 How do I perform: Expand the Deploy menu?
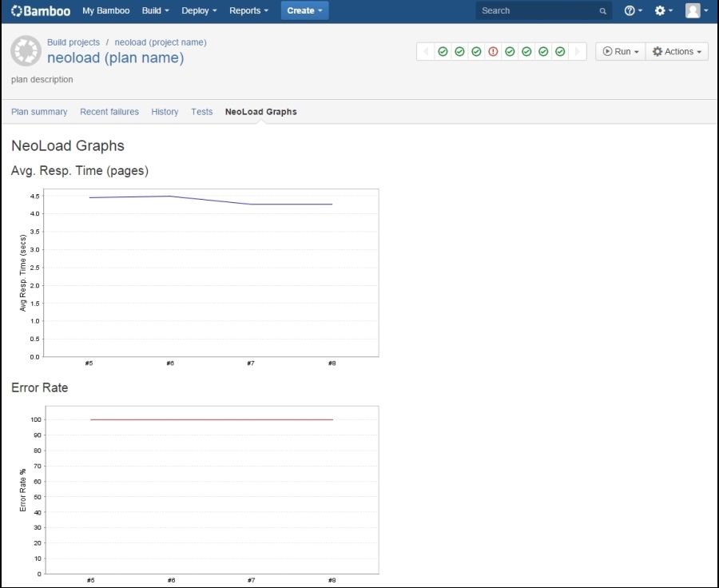click(199, 10)
